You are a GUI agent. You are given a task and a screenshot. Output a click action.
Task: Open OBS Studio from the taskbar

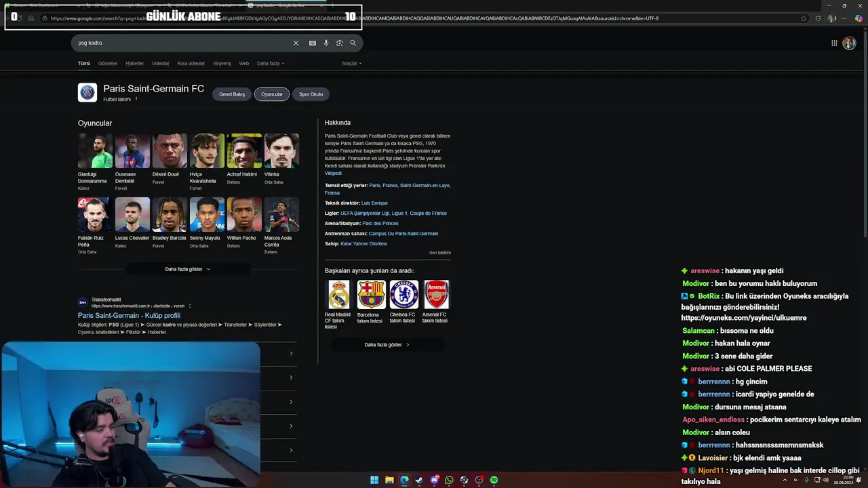point(479,480)
